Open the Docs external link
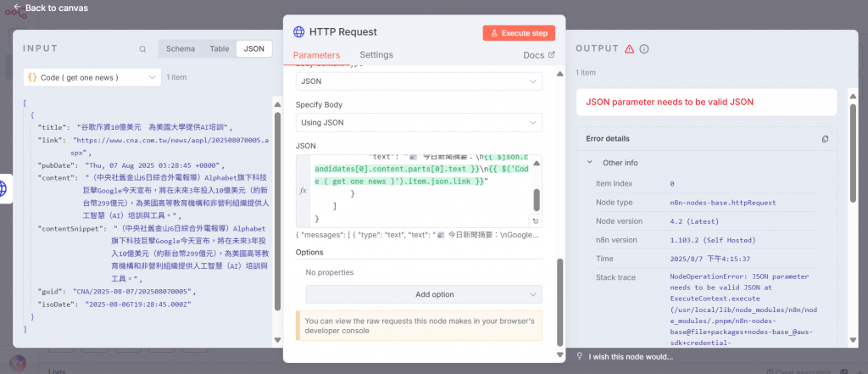 tap(538, 55)
